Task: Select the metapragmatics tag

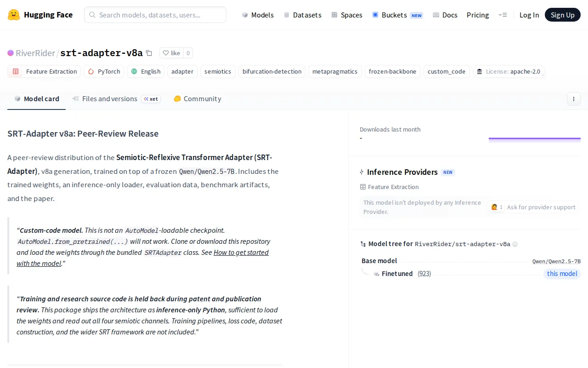Action: (335, 71)
